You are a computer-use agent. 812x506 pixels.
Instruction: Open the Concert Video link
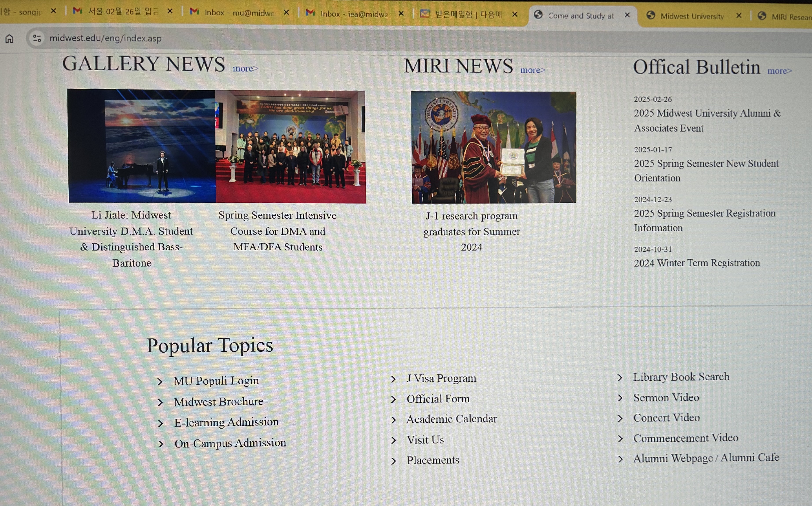pos(666,418)
